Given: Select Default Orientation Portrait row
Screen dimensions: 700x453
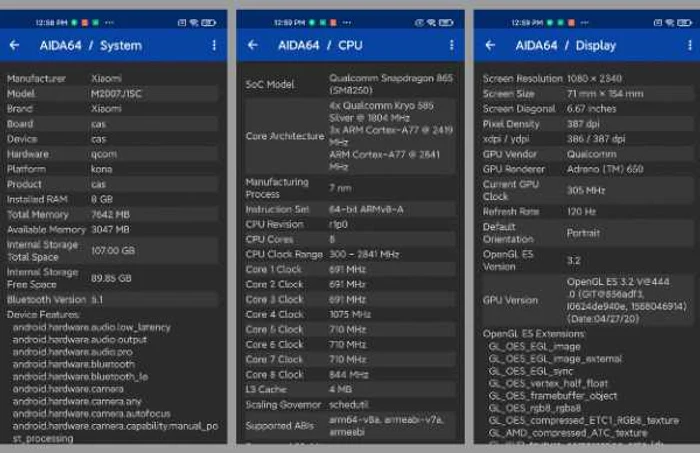Looking at the screenshot, I should [x=588, y=233].
